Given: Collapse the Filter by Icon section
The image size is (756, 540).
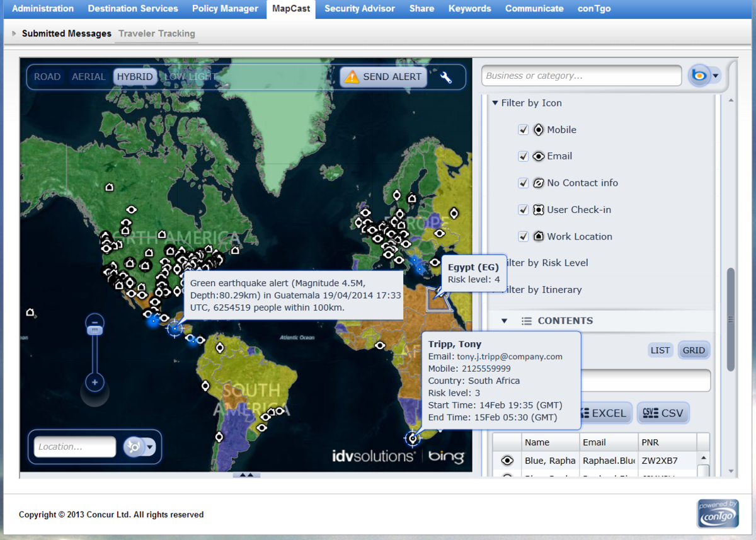Looking at the screenshot, I should point(495,103).
